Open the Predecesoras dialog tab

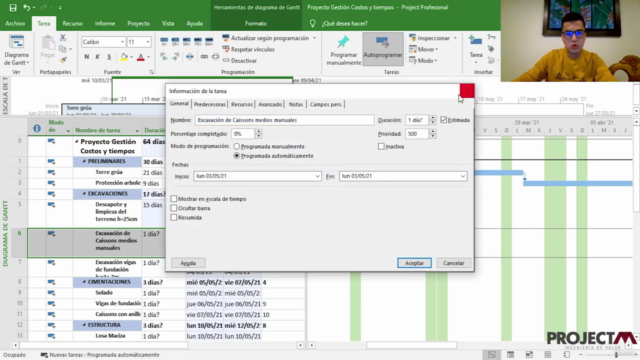pos(209,104)
